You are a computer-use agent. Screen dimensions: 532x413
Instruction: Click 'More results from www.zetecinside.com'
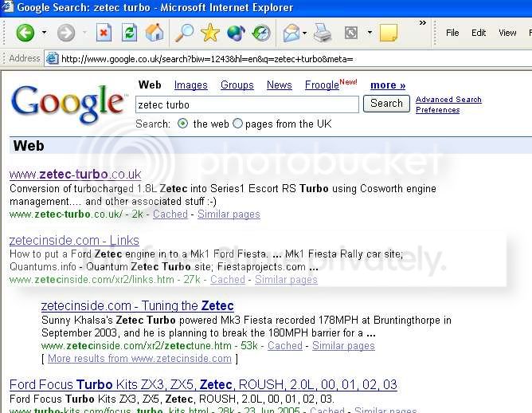click(139, 359)
